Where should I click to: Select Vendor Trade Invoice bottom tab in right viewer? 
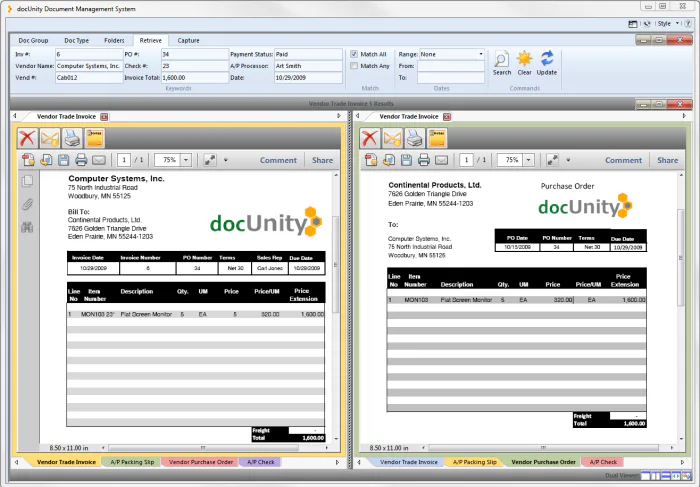(x=409, y=462)
